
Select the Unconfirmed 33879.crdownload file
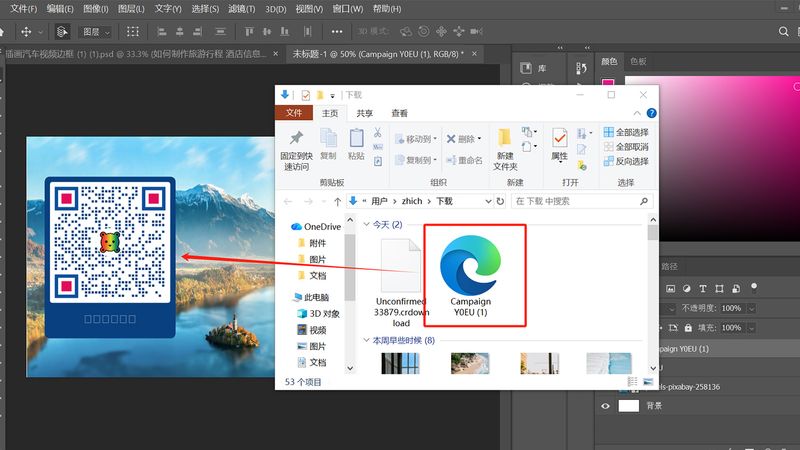[x=401, y=282]
